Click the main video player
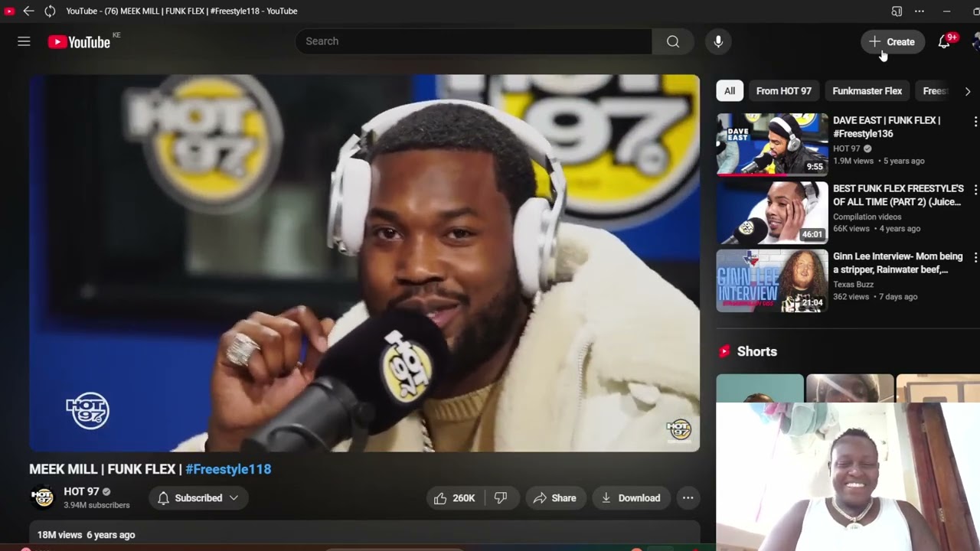 (364, 263)
